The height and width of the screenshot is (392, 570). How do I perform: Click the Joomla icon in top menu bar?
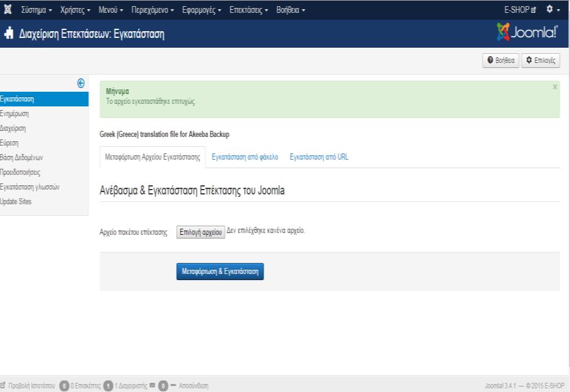pyautogui.click(x=7, y=9)
